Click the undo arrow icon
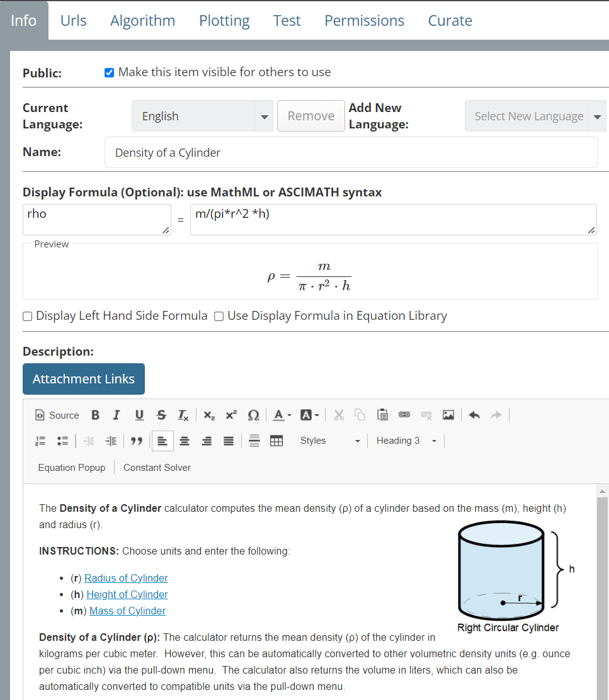This screenshot has height=700, width=609. tap(474, 415)
